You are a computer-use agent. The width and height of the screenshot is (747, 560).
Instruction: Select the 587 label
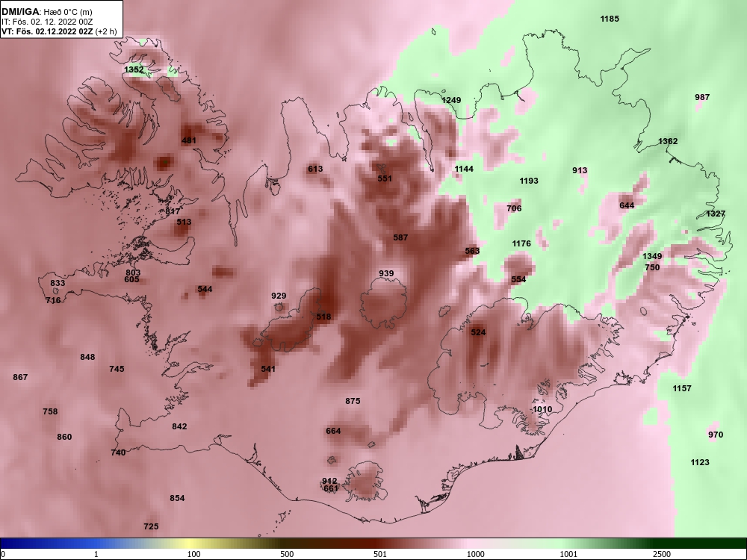tap(400, 237)
